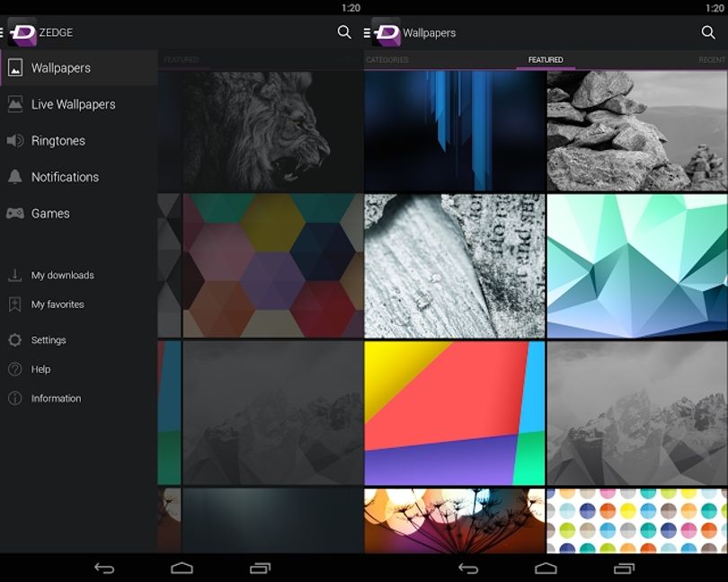Image resolution: width=728 pixels, height=582 pixels.
Task: Open the search icon beside ZEDGE title
Action: point(344,32)
